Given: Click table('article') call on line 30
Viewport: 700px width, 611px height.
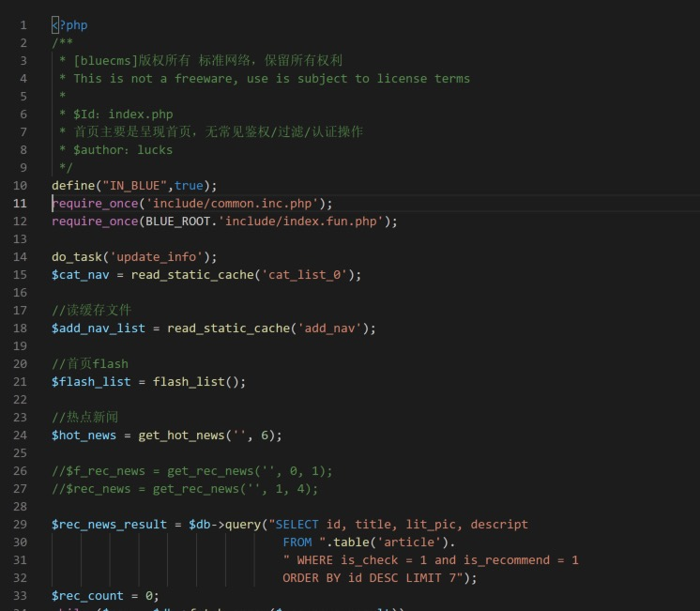Looking at the screenshot, I should (x=390, y=542).
